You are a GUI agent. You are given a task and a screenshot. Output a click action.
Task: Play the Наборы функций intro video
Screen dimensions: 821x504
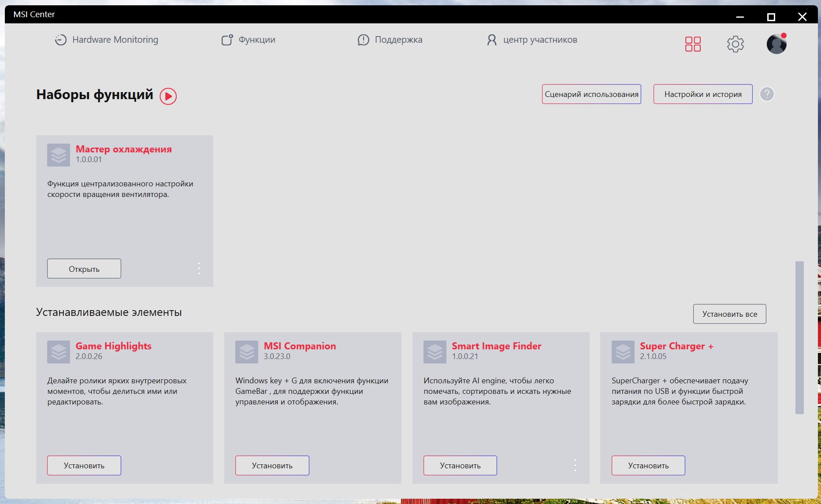pyautogui.click(x=168, y=96)
